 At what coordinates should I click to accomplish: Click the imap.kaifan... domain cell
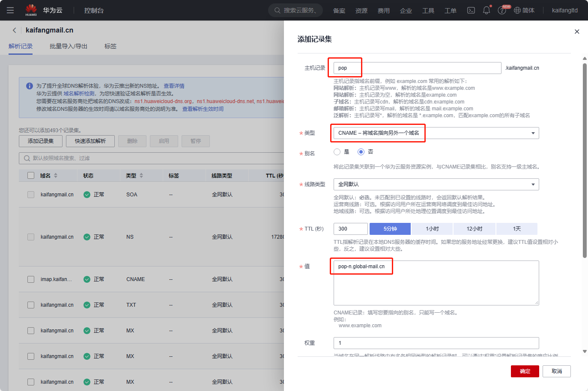point(56,279)
